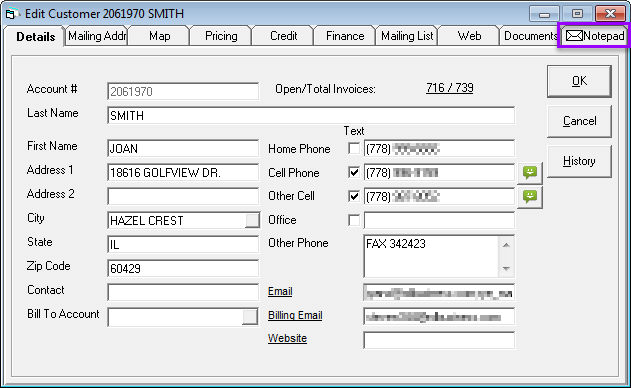Click the State field containing IL
The height and width of the screenshot is (388, 631).
[183, 245]
